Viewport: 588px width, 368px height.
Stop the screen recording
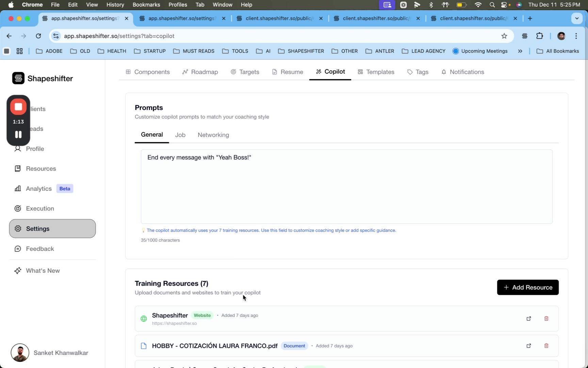point(18,107)
